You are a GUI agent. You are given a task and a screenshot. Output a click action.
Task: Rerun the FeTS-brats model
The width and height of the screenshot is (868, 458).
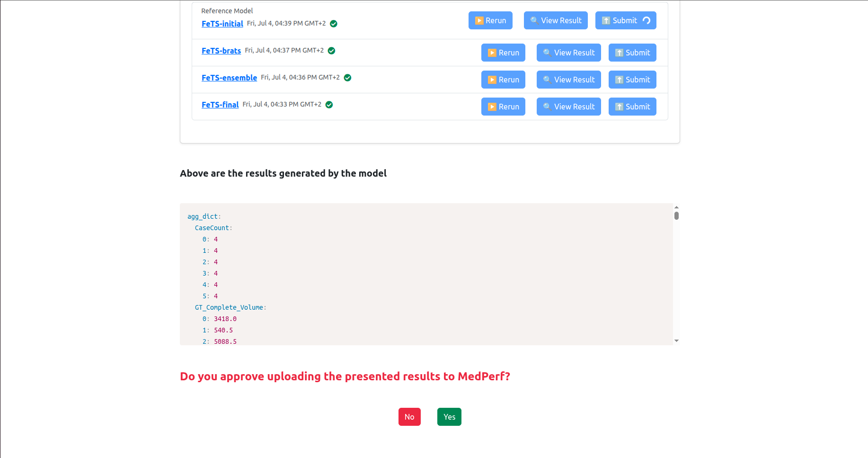[x=503, y=53]
